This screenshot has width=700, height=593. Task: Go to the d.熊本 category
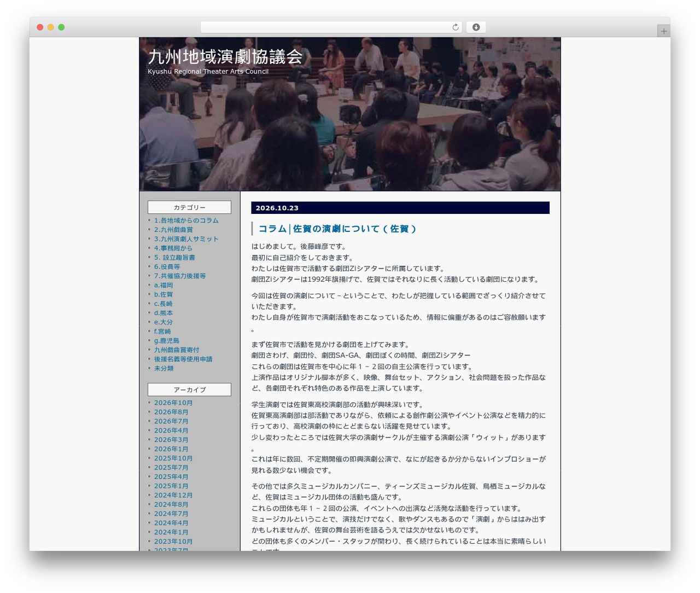[164, 313]
